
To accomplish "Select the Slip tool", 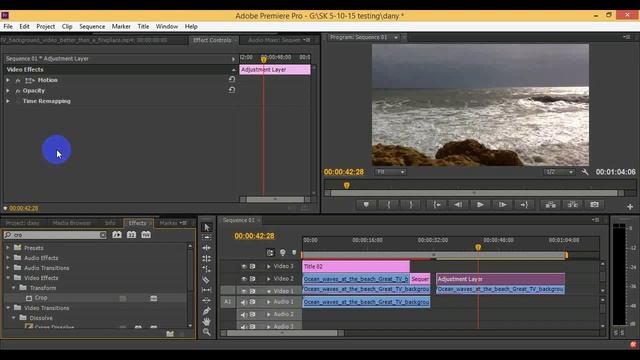I will point(207,290).
